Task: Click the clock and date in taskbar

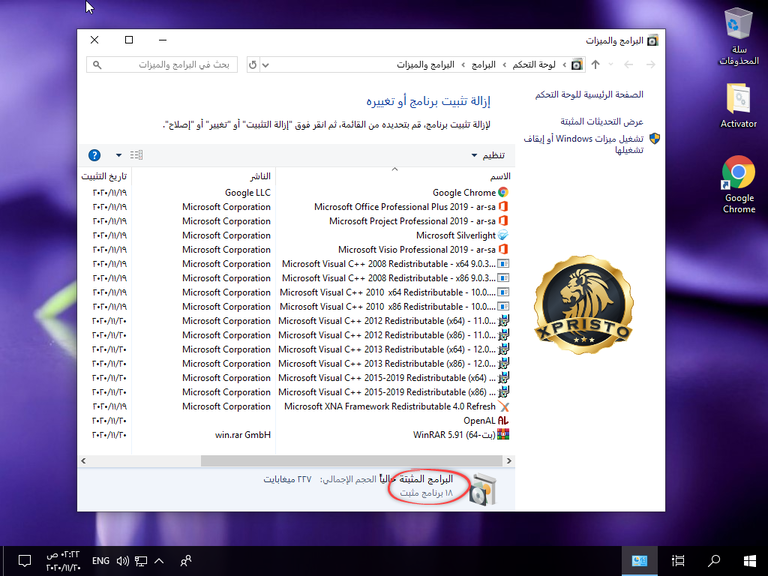Action: tap(63, 561)
